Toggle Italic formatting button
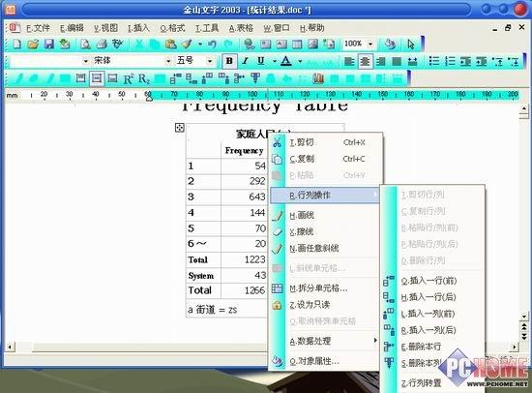Image resolution: width=532 pixels, height=393 pixels. click(x=245, y=61)
